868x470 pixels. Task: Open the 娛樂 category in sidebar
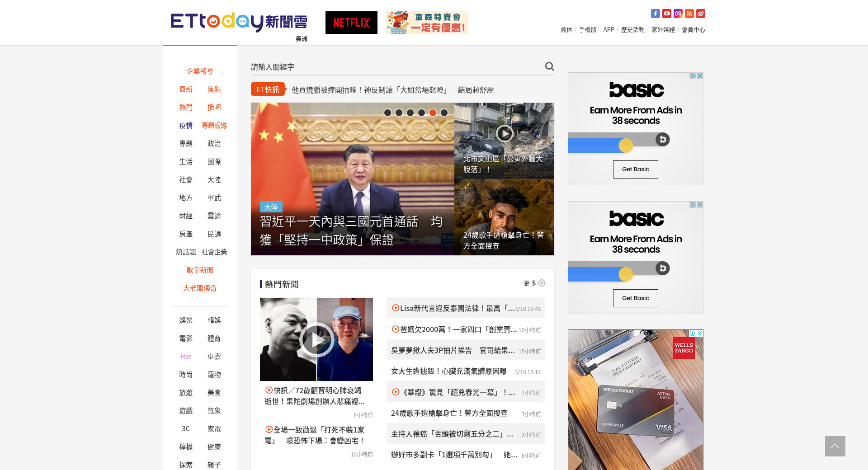[x=186, y=320]
